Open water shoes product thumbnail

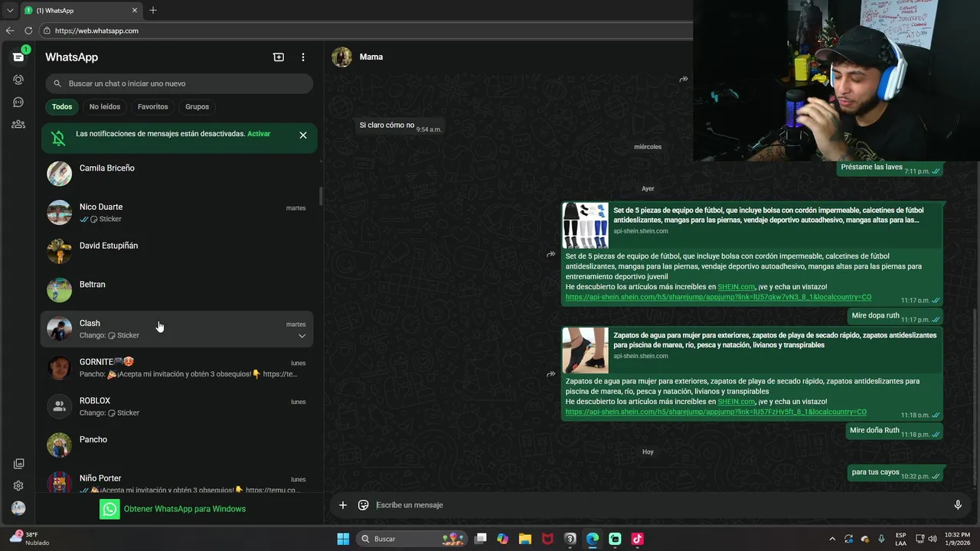(586, 350)
